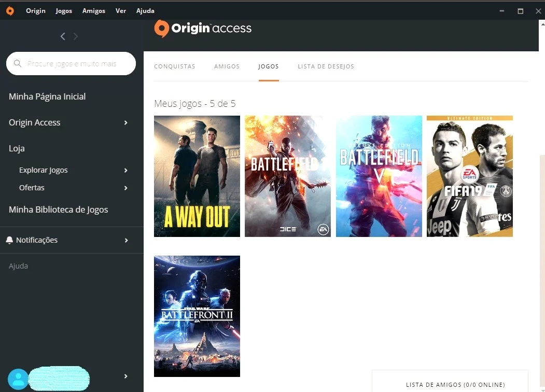Focus the 'Procure jogos e muito mais' search field
The image size is (545, 392).
[71, 64]
